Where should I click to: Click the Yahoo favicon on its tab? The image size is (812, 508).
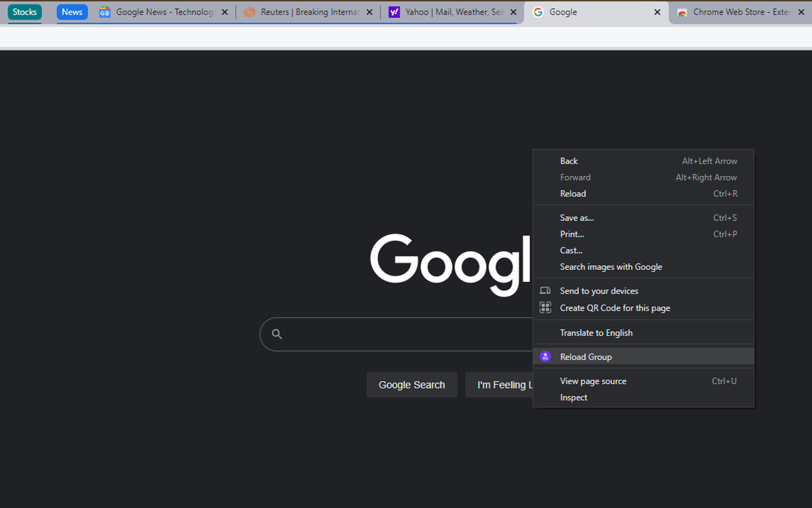click(x=395, y=11)
